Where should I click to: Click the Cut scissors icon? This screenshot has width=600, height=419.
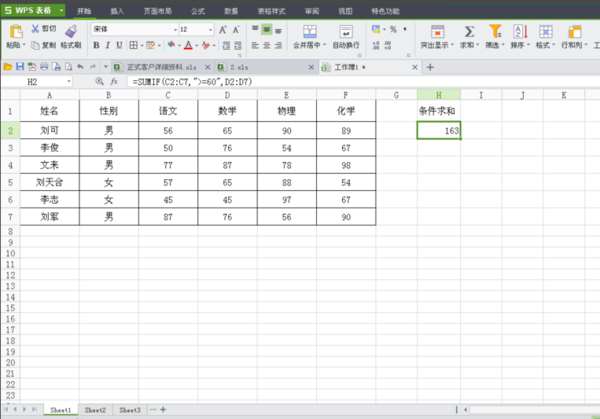pos(35,29)
